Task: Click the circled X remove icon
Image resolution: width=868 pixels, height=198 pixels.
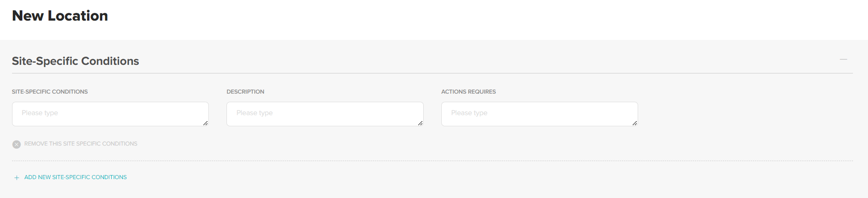Action: pyautogui.click(x=16, y=144)
